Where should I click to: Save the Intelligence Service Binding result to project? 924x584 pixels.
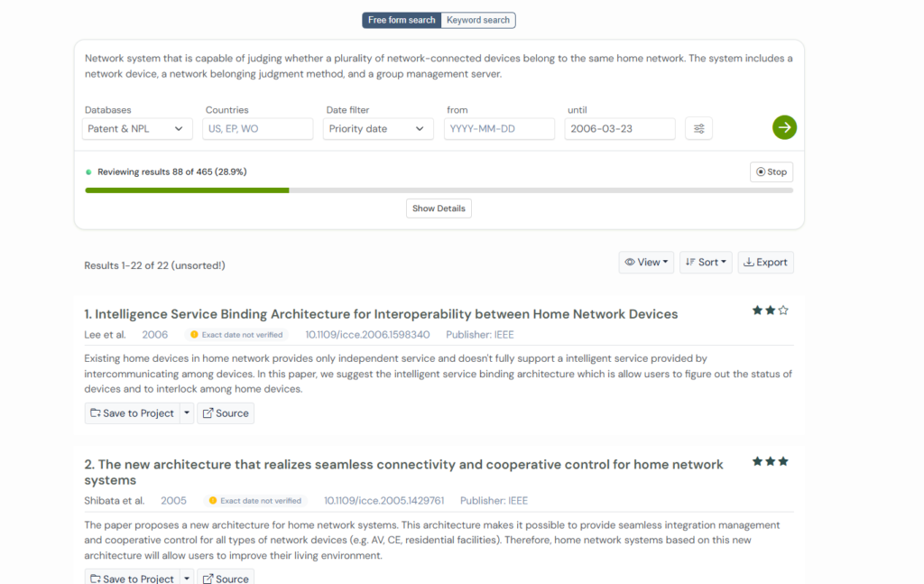point(131,413)
